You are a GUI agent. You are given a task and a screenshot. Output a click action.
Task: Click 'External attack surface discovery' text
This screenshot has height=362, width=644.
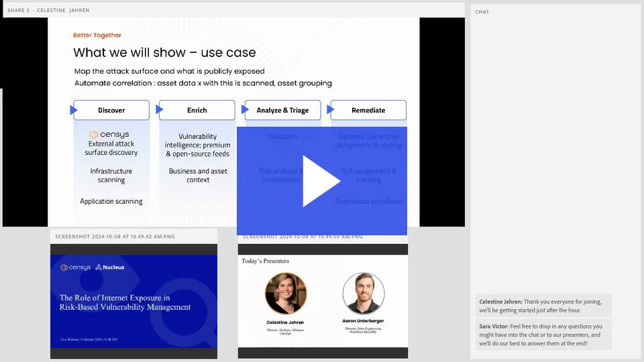(111, 148)
